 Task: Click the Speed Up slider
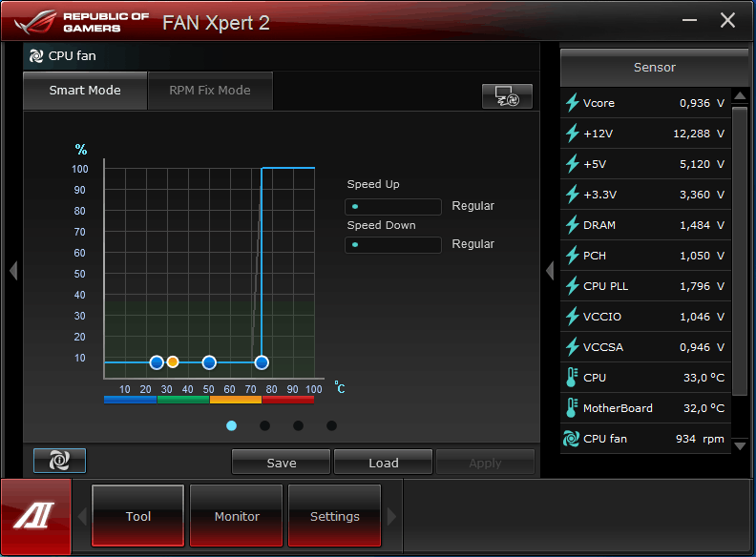[x=393, y=207]
